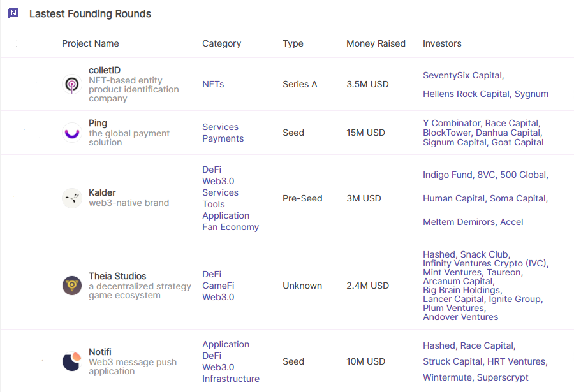Open Indigo Fund investor link
The width and height of the screenshot is (574, 392).
point(448,175)
